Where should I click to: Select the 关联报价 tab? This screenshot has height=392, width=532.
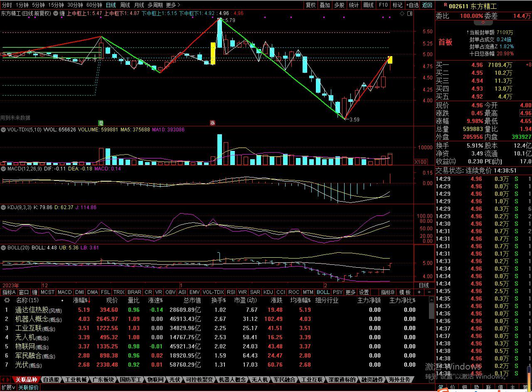tap(28, 387)
